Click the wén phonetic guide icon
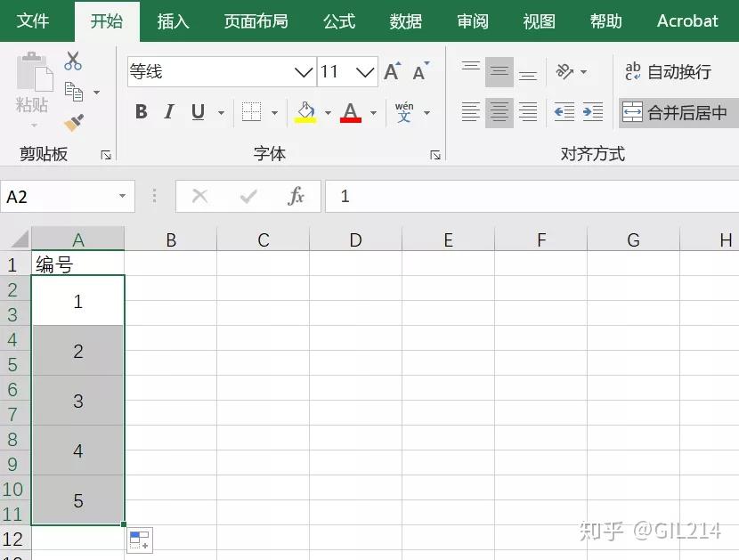Viewport: 739px width, 560px height. click(x=404, y=112)
